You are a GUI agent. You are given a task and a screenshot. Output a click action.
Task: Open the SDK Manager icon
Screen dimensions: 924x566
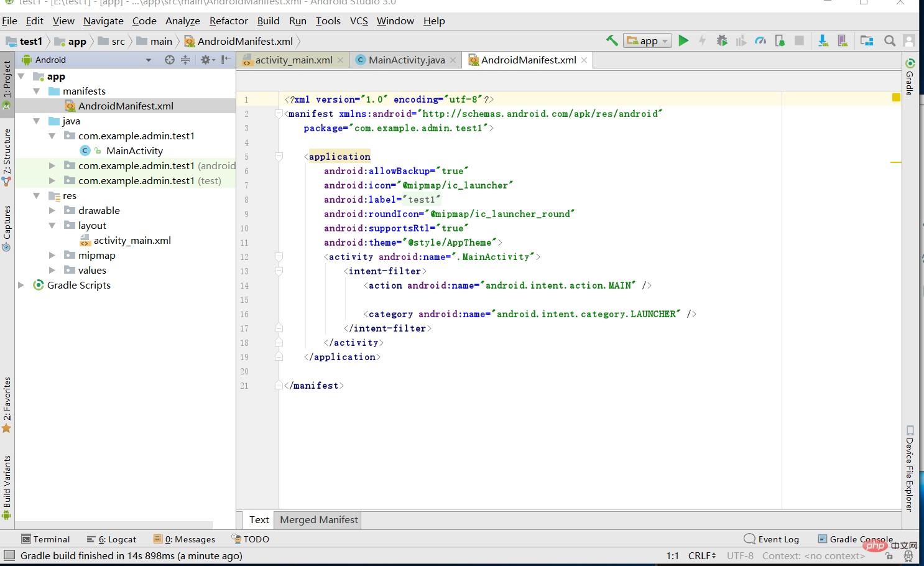click(823, 40)
